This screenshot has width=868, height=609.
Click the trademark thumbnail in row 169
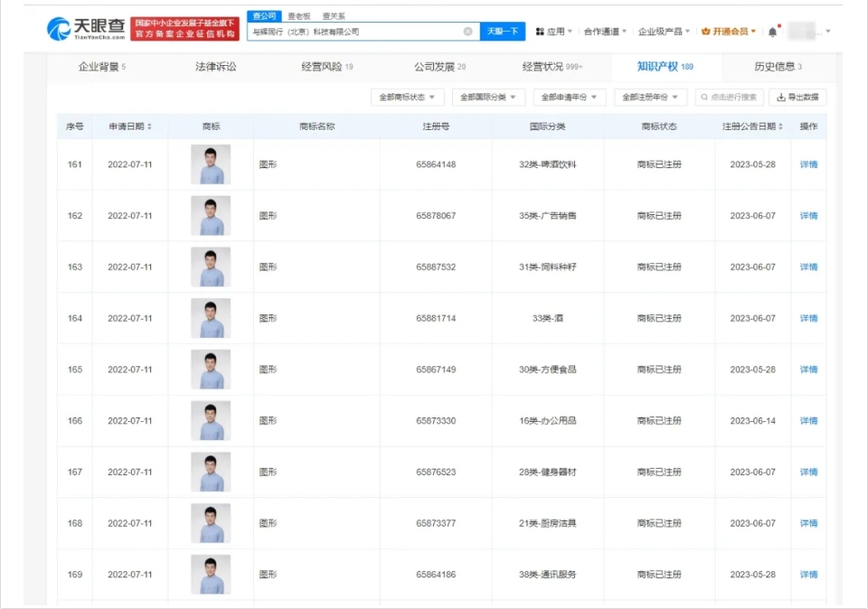tap(211, 574)
